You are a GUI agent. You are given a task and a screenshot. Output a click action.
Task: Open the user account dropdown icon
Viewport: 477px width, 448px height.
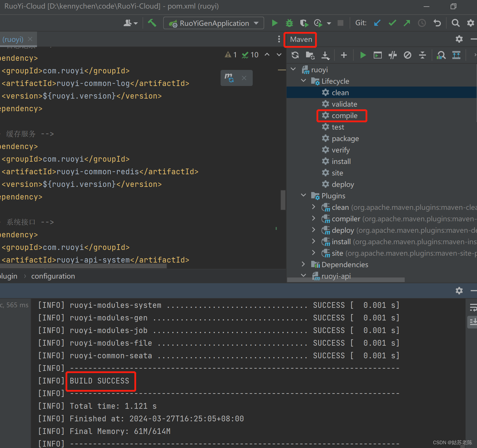point(131,23)
